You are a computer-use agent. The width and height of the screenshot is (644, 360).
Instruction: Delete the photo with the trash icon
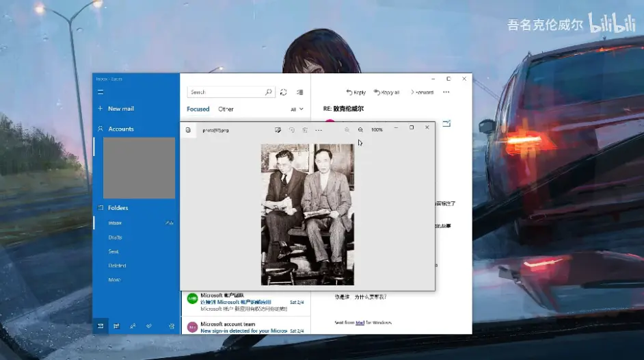pos(305,129)
